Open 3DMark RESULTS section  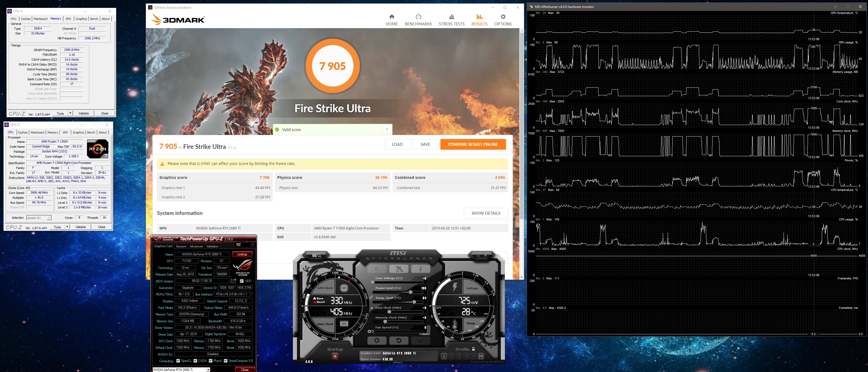pyautogui.click(x=479, y=20)
